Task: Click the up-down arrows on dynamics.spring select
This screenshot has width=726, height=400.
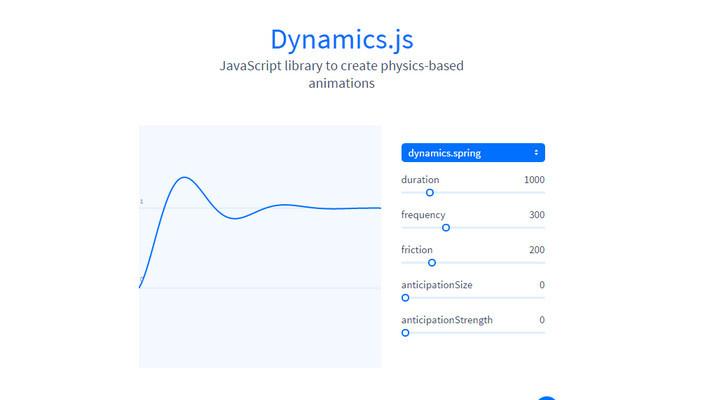Action: point(536,152)
